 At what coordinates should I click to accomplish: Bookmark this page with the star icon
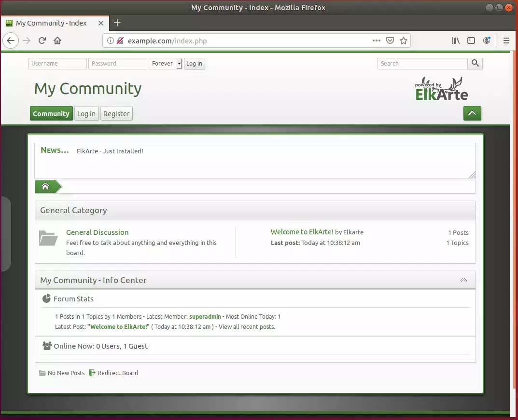coord(404,41)
